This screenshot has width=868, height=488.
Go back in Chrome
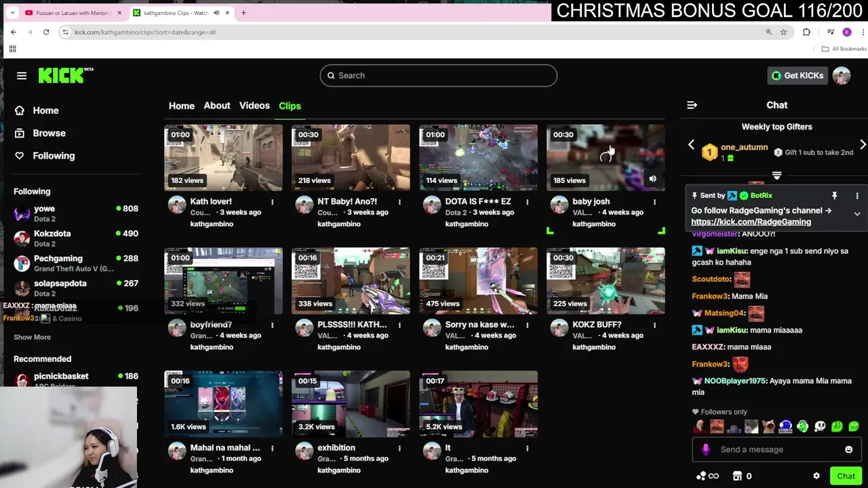point(14,32)
